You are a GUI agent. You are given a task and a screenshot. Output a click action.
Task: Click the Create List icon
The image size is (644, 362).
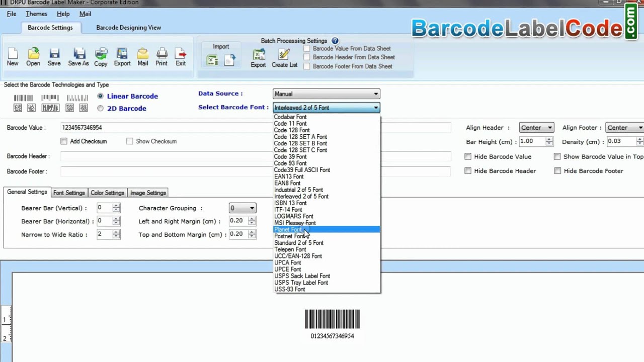pos(284,58)
